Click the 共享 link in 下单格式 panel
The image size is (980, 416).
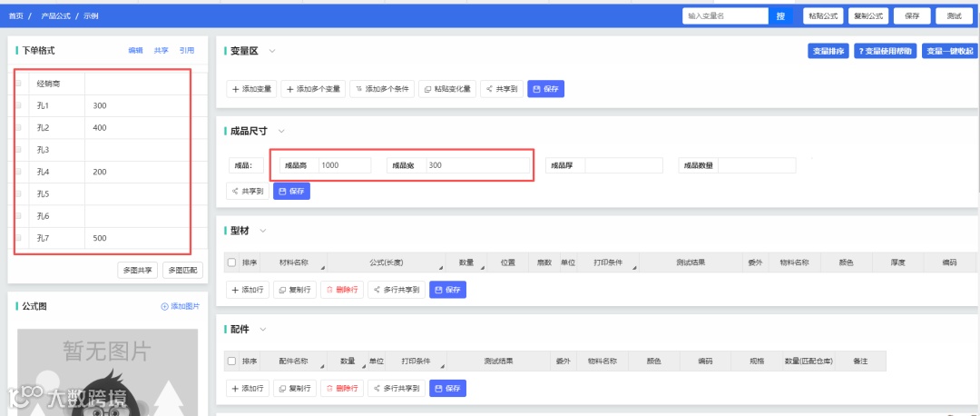pyautogui.click(x=162, y=51)
